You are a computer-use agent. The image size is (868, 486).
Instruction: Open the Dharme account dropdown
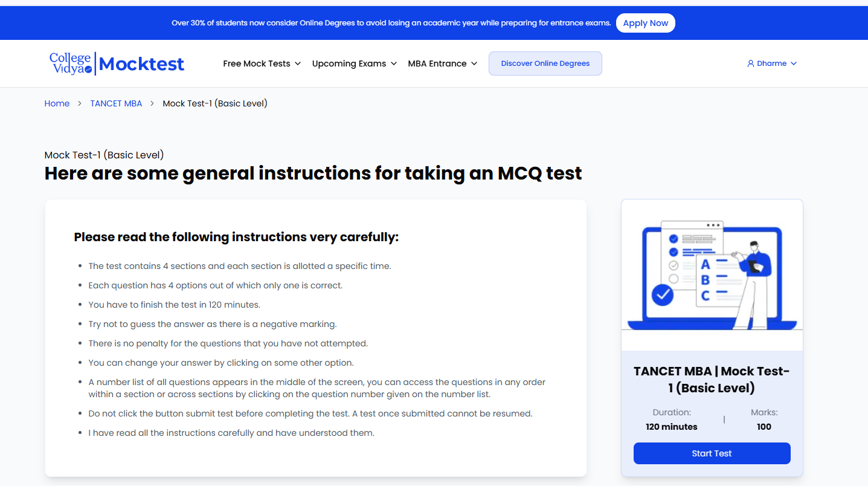772,63
